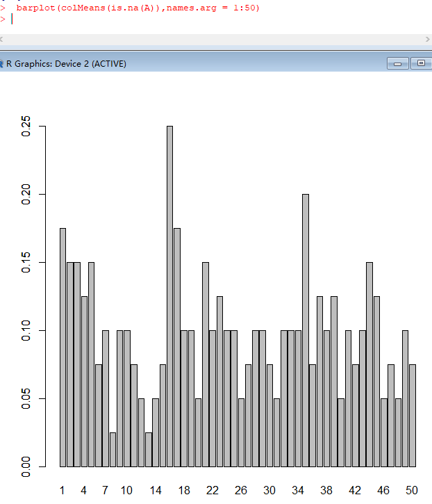Click the tallest bar reaching 0.25
This screenshot has height=504, width=432.
point(169,296)
